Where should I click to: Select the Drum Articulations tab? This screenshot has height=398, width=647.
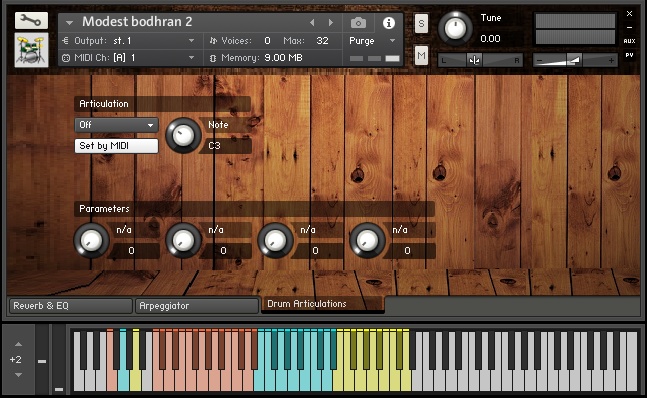[x=323, y=304]
